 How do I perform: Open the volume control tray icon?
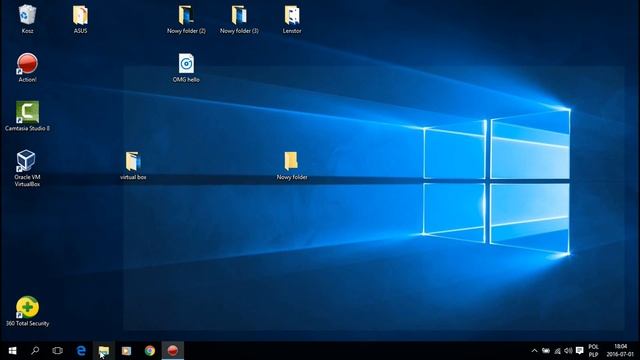click(568, 351)
